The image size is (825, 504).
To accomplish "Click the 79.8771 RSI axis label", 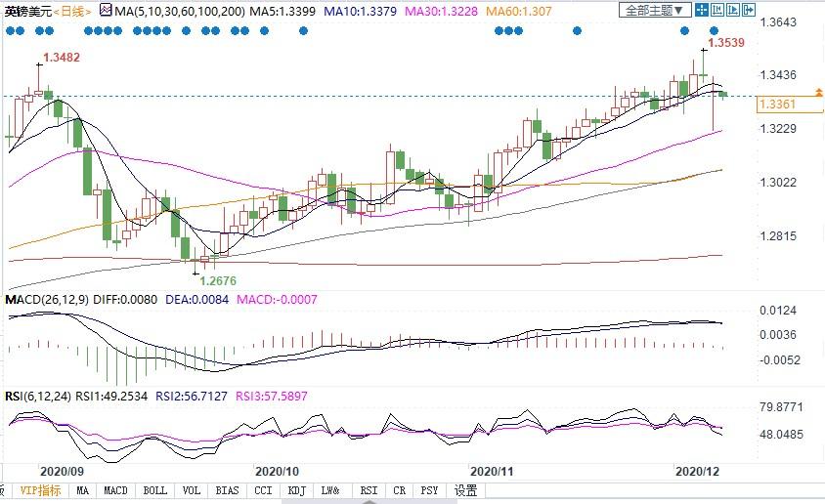I will click(781, 406).
